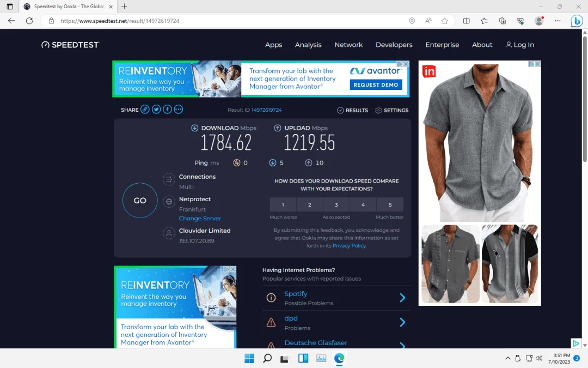Open the Developers menu
This screenshot has width=588, height=368.
pyautogui.click(x=394, y=45)
